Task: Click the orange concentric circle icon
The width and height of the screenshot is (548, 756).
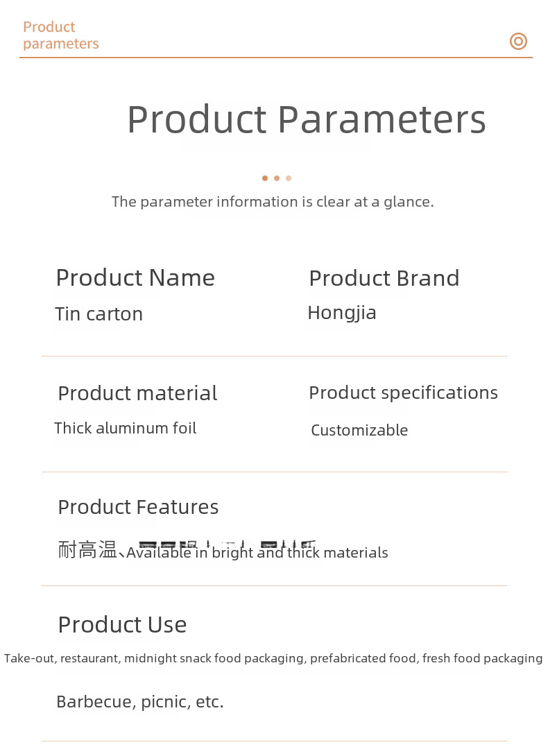Action: (518, 41)
